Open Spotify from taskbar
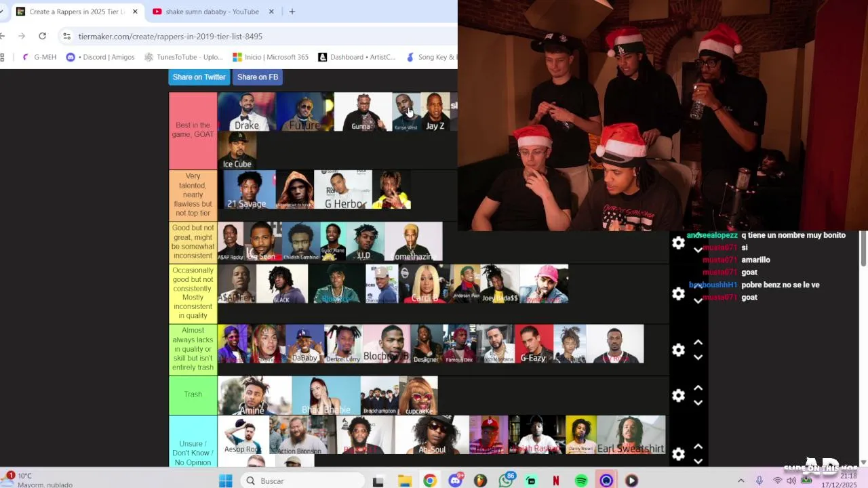 click(x=581, y=481)
